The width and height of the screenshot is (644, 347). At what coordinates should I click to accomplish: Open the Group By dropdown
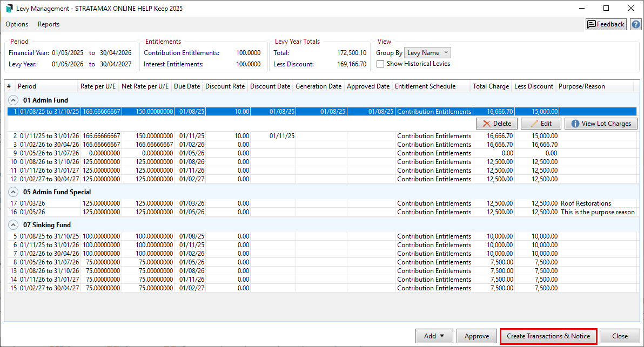coord(427,53)
